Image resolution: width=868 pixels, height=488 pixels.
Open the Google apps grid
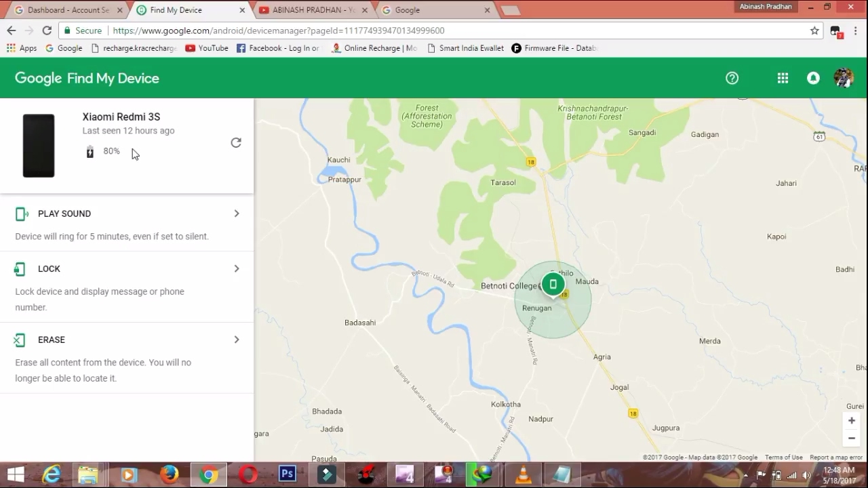pos(783,78)
